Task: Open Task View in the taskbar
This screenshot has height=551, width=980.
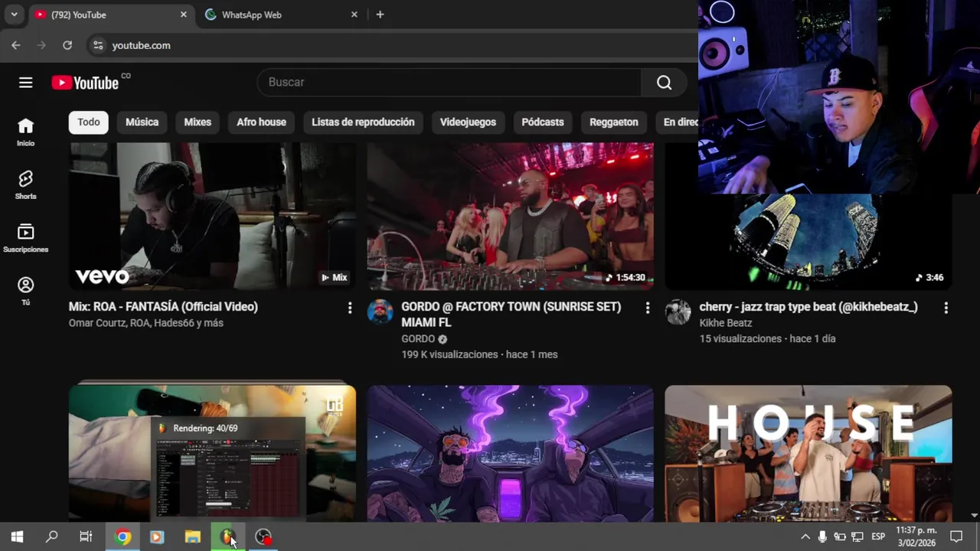Action: 86,537
